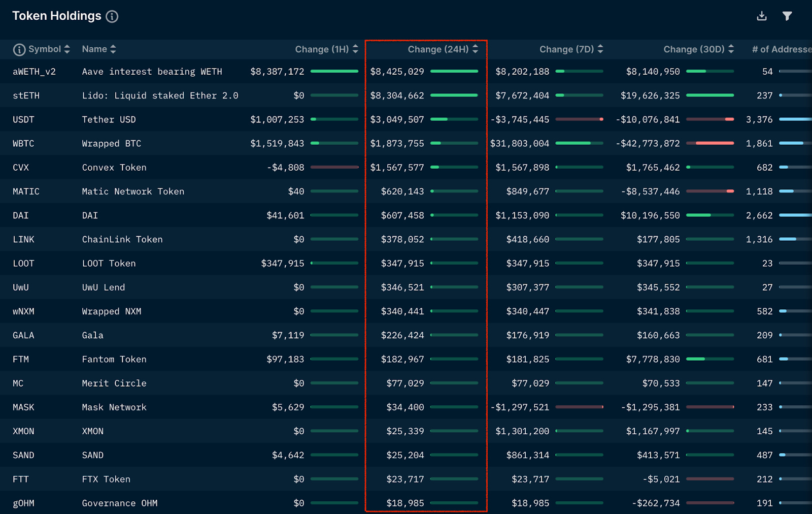Click the Merit Circle name

[114, 383]
